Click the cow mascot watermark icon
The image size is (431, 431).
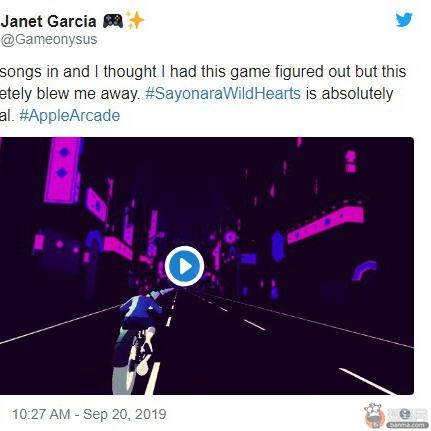[374, 415]
